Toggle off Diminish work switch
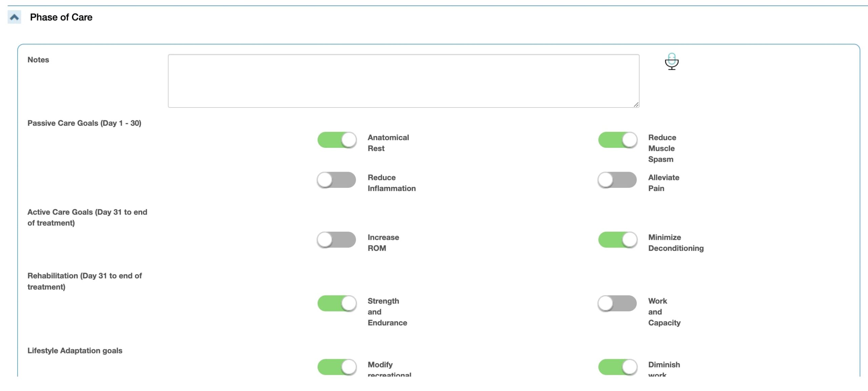 click(x=617, y=367)
